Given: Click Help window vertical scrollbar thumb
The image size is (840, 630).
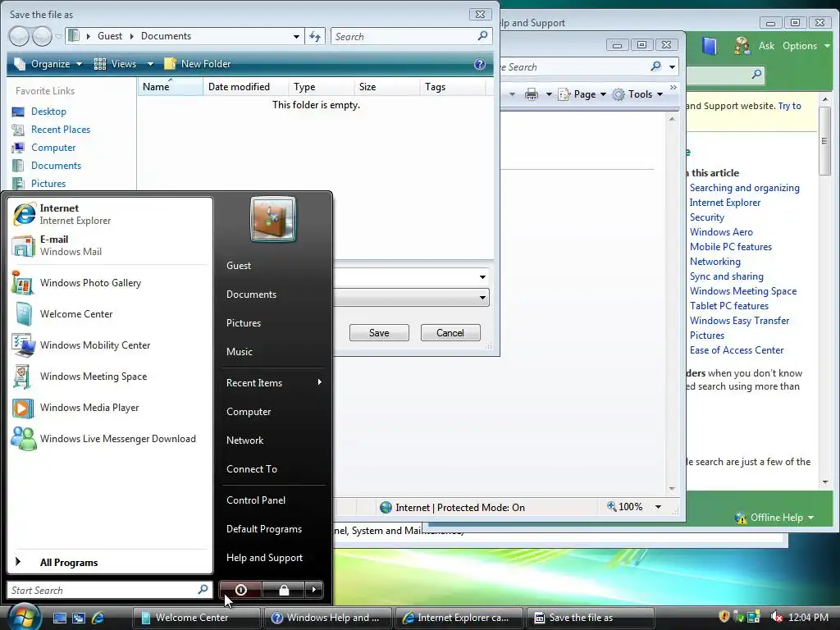Looking at the screenshot, I should [x=824, y=141].
